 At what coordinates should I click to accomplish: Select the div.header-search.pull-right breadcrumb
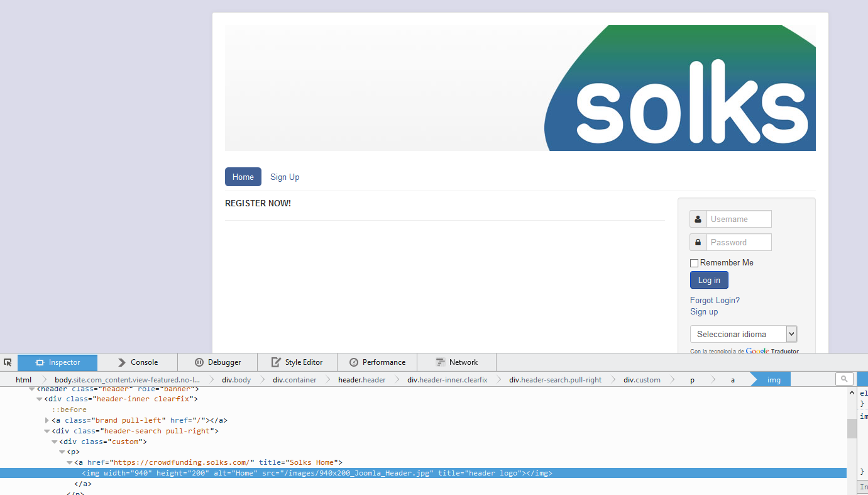[x=555, y=380]
